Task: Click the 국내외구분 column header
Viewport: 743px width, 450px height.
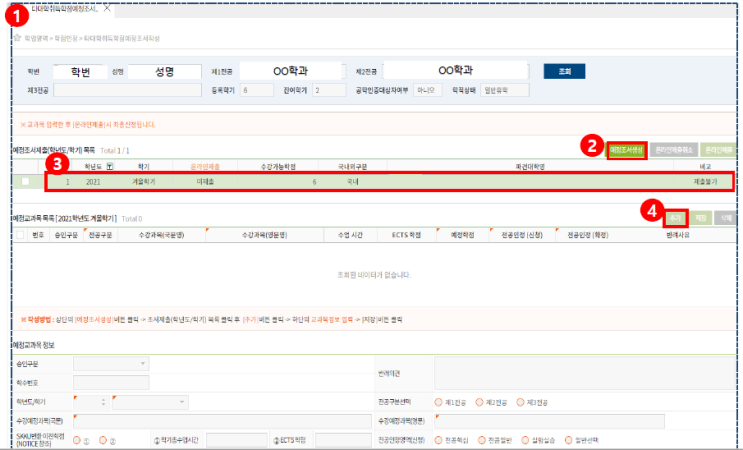Action: coord(353,166)
